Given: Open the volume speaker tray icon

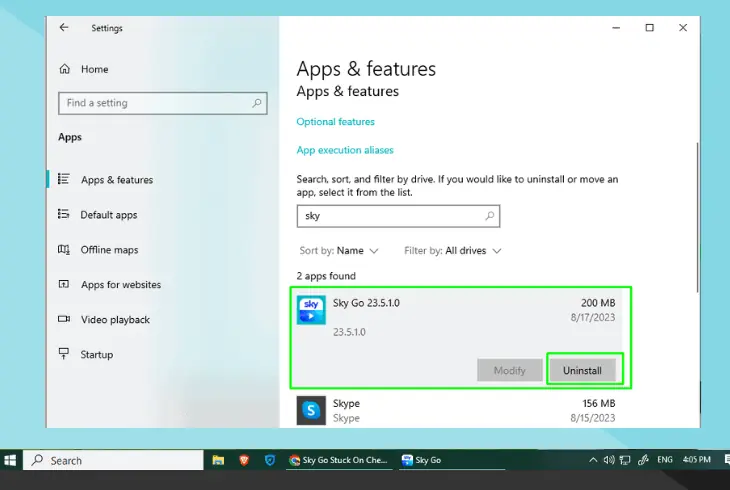Looking at the screenshot, I should 608,460.
